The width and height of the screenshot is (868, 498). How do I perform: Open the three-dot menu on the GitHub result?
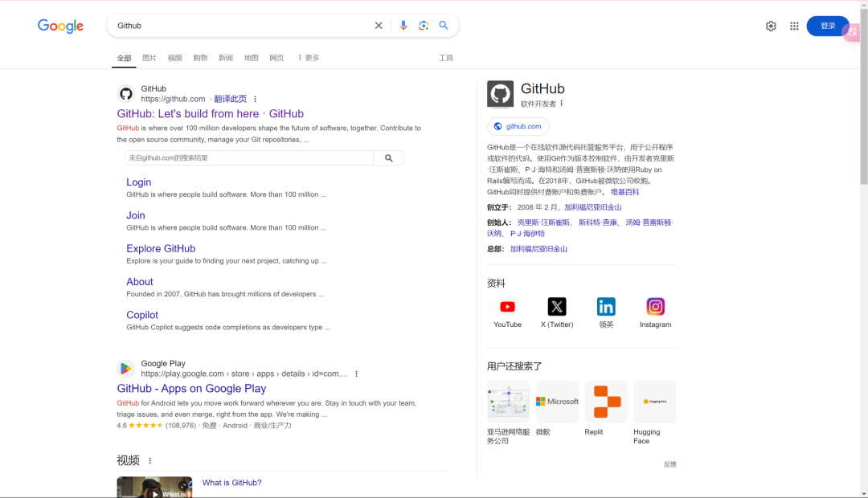click(x=255, y=98)
